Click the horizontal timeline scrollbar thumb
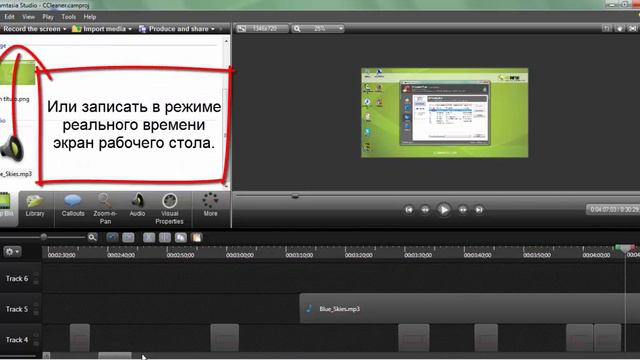 click(x=115, y=356)
